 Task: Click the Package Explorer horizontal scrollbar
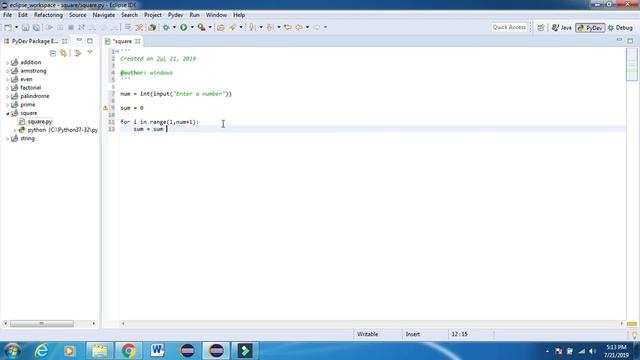42,324
